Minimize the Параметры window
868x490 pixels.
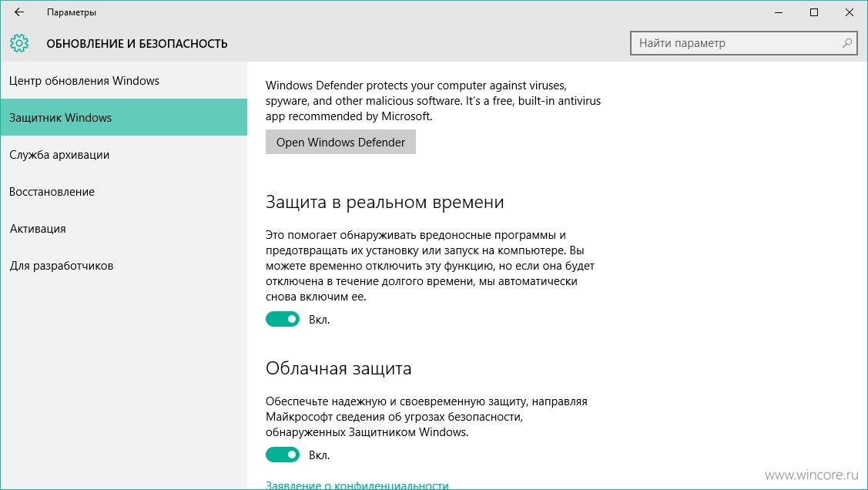coord(779,12)
